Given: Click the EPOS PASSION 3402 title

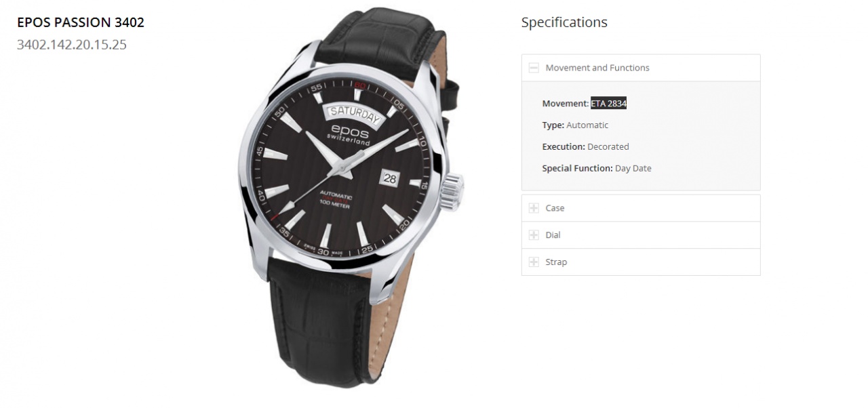Looking at the screenshot, I should tap(81, 22).
